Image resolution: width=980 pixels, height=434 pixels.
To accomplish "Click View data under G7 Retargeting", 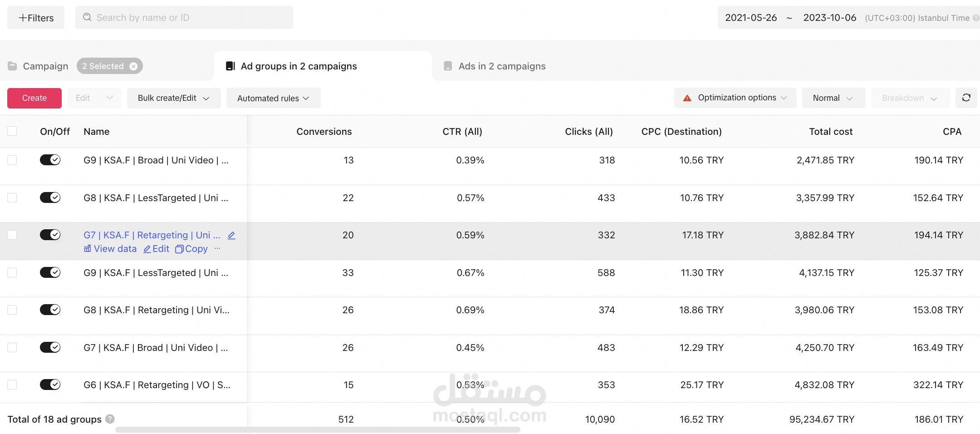I will (x=110, y=249).
